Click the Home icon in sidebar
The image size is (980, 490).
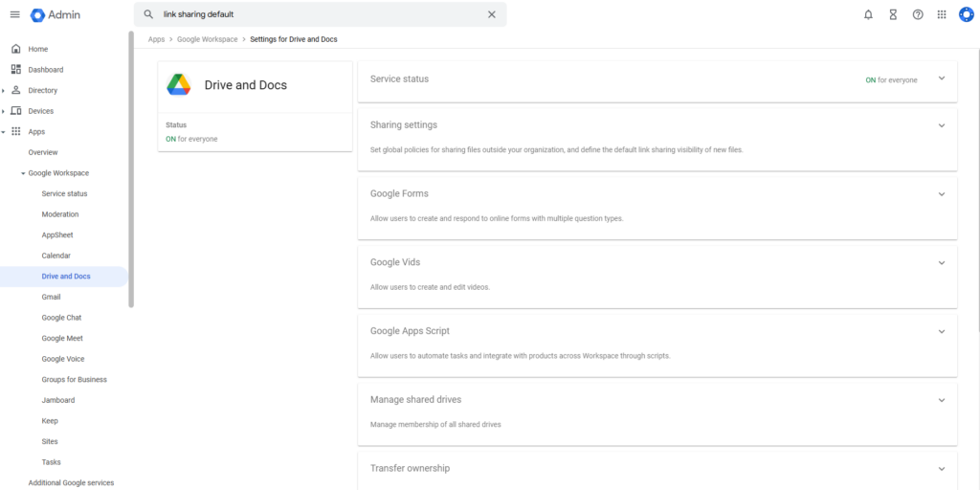point(16,49)
